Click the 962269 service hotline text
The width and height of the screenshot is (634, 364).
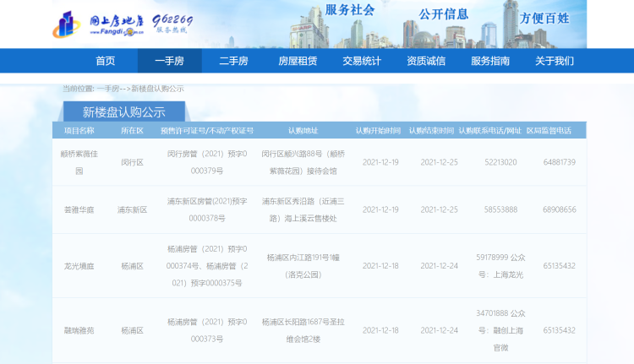[x=172, y=20]
